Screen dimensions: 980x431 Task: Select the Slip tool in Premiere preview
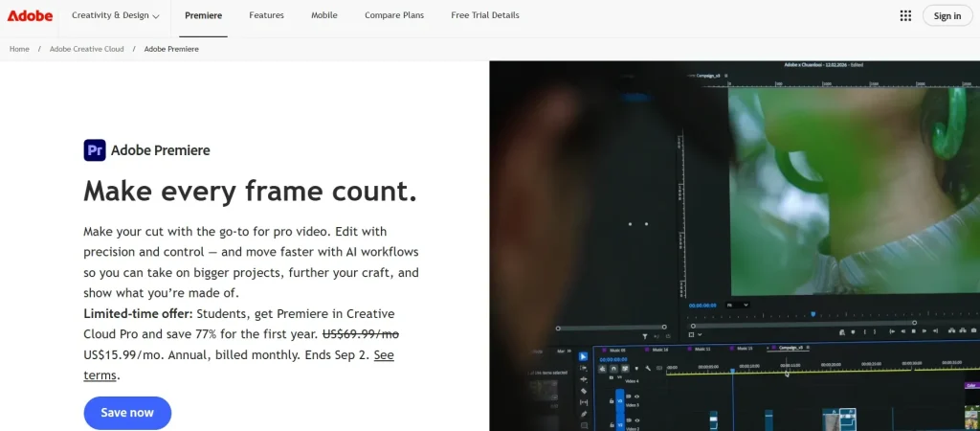pos(584,402)
